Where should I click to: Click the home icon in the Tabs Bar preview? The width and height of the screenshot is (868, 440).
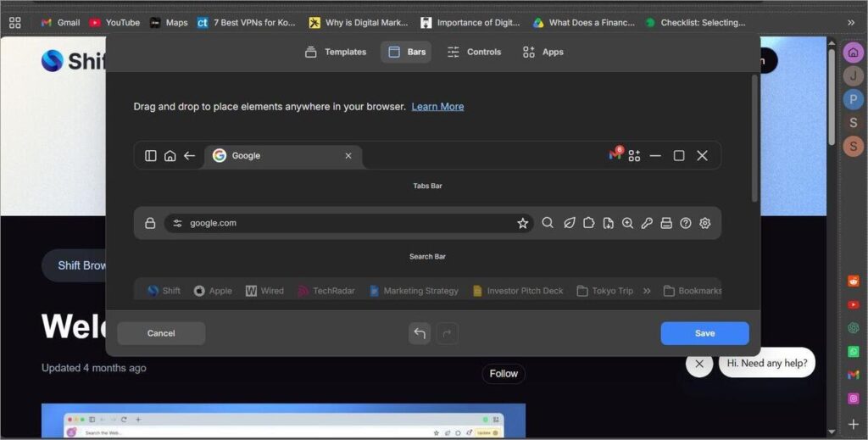coord(170,155)
